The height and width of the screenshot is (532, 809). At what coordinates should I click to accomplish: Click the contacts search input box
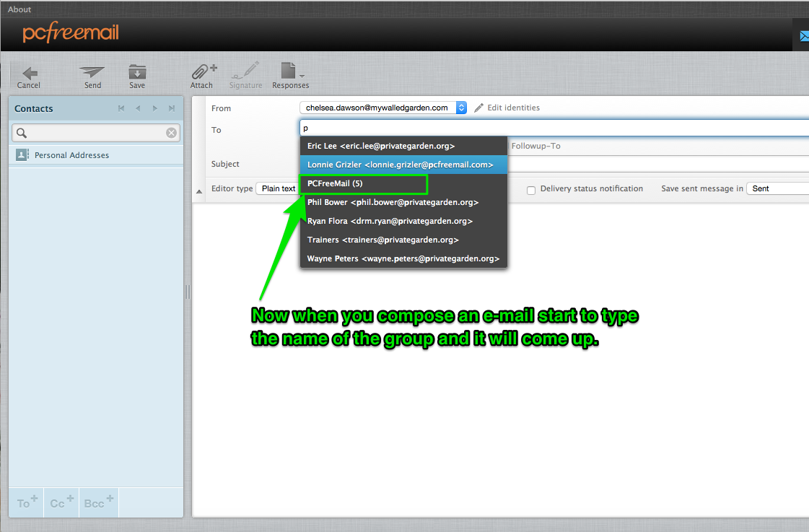[96, 133]
